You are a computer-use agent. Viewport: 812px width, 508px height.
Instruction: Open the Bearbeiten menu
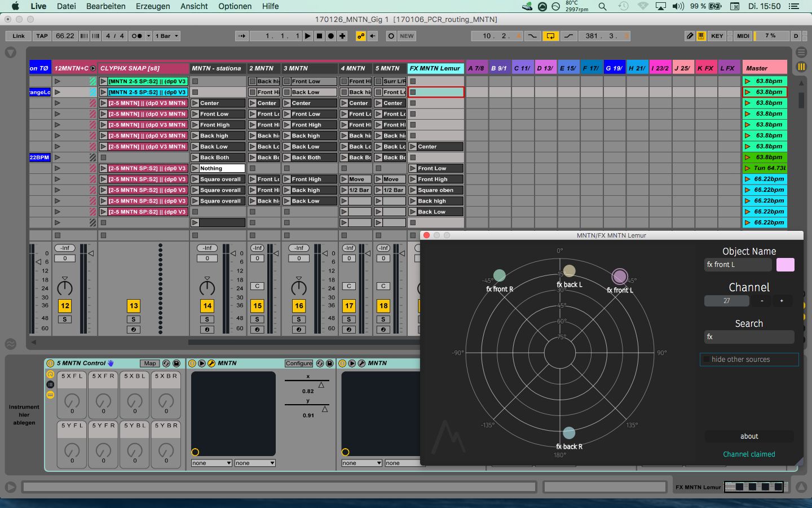pos(106,6)
